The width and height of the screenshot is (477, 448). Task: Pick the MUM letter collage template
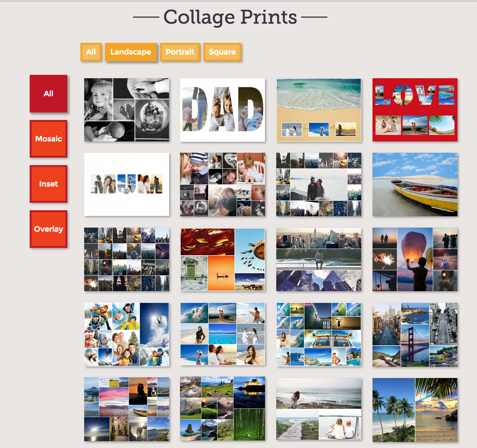(127, 184)
